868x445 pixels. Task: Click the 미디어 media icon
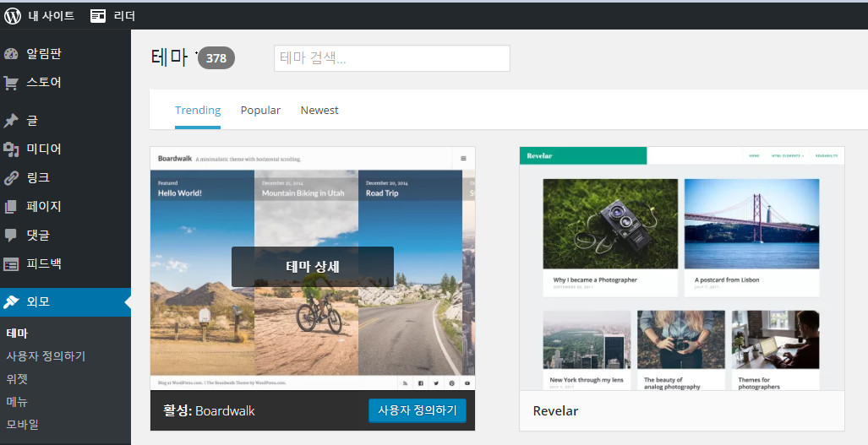pos(11,149)
